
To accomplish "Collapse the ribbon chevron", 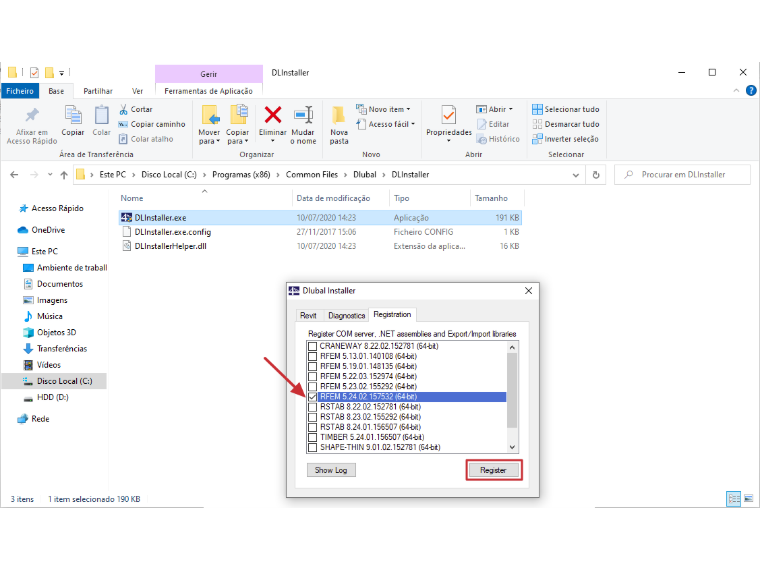I will click(x=736, y=91).
